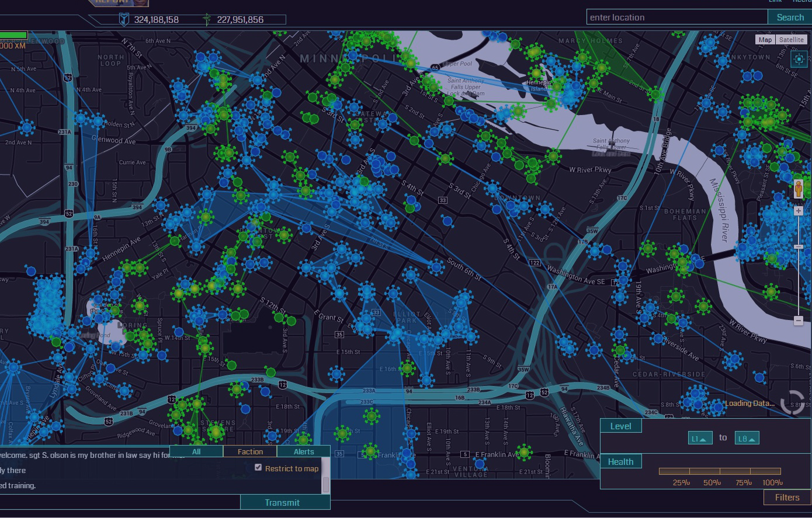Click the Resistance shield score icon
812x518 pixels.
click(x=123, y=19)
